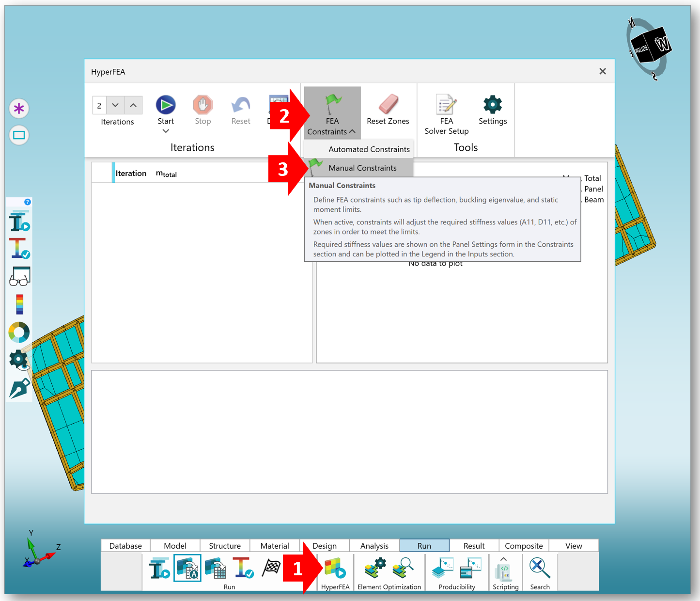The height and width of the screenshot is (601, 700).
Task: Open the HyperFEA Settings gear
Action: coord(493,104)
